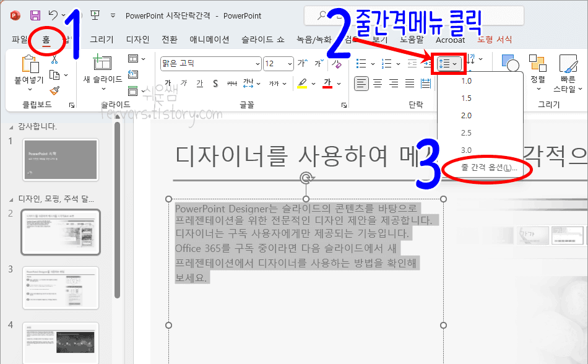Image resolution: width=588 pixels, height=364 pixels.
Task: Center-align the selected paragraph
Action: [x=378, y=83]
